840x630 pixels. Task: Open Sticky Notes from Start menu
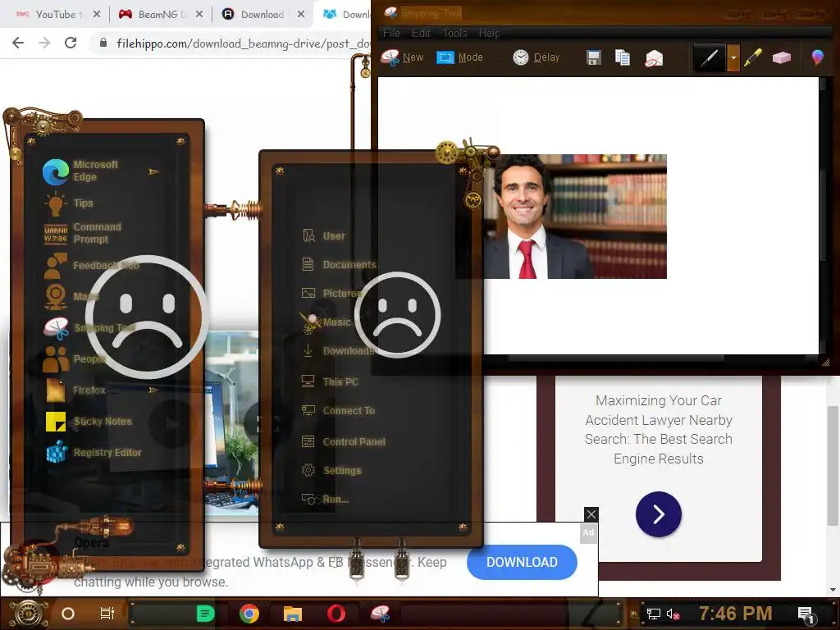(x=89, y=422)
